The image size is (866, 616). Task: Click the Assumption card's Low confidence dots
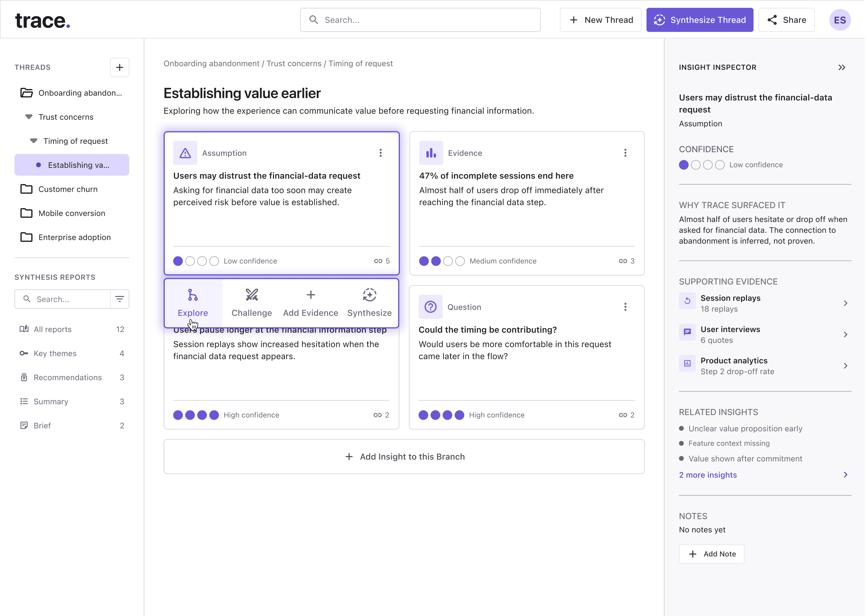click(x=196, y=261)
